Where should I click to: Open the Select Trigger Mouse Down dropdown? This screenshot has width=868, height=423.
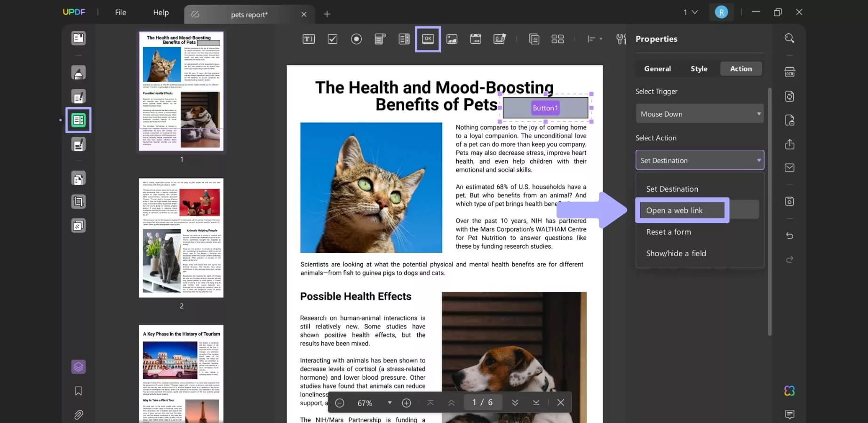(700, 114)
